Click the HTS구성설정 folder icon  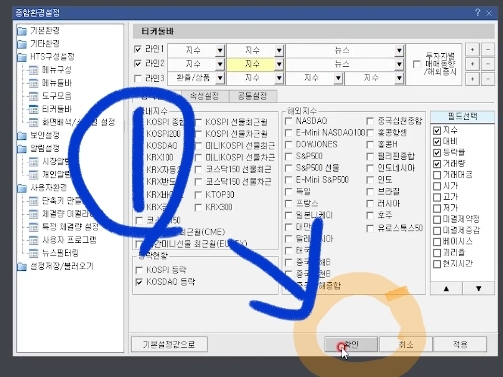(x=22, y=57)
